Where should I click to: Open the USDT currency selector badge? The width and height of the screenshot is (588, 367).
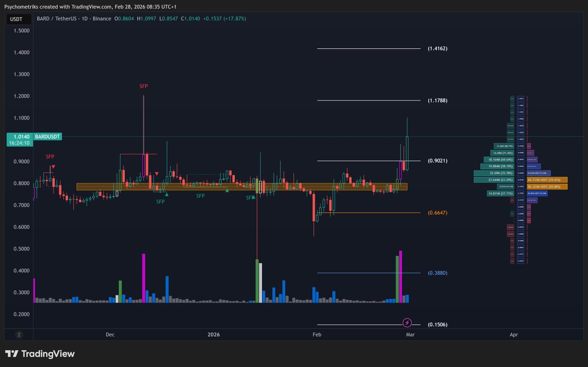19,19
